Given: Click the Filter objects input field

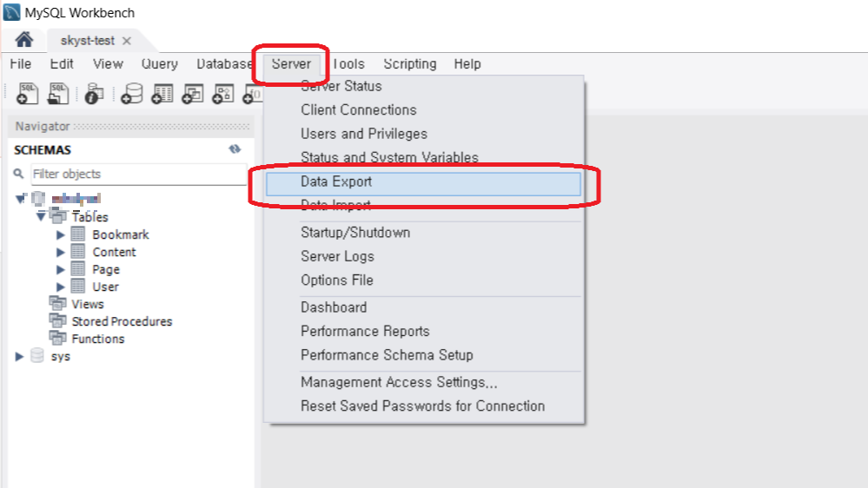Looking at the screenshot, I should (x=138, y=174).
